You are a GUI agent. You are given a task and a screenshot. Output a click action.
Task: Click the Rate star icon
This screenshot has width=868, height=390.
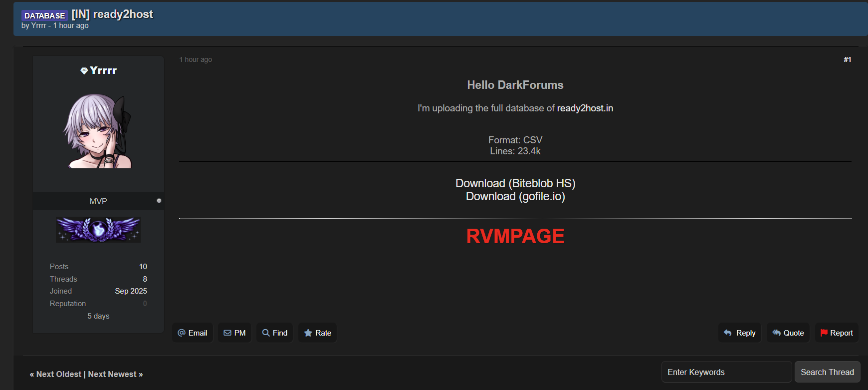pos(308,333)
